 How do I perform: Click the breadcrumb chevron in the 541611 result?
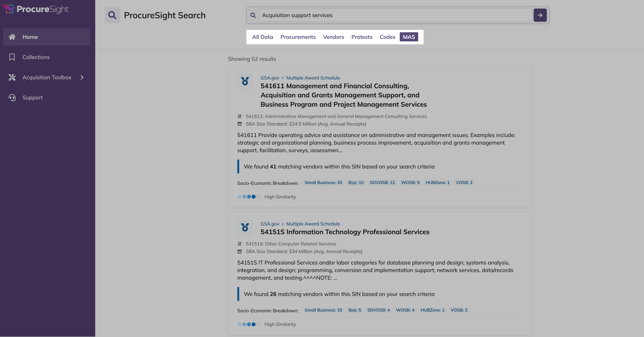pos(283,78)
